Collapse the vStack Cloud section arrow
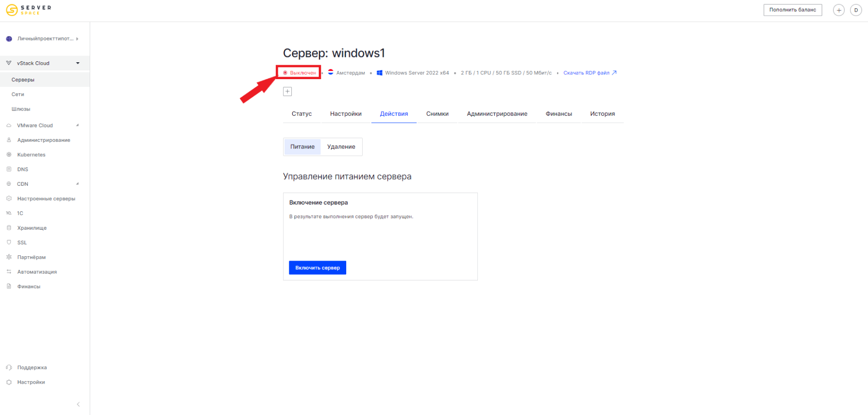The height and width of the screenshot is (415, 868). pyautogui.click(x=78, y=63)
